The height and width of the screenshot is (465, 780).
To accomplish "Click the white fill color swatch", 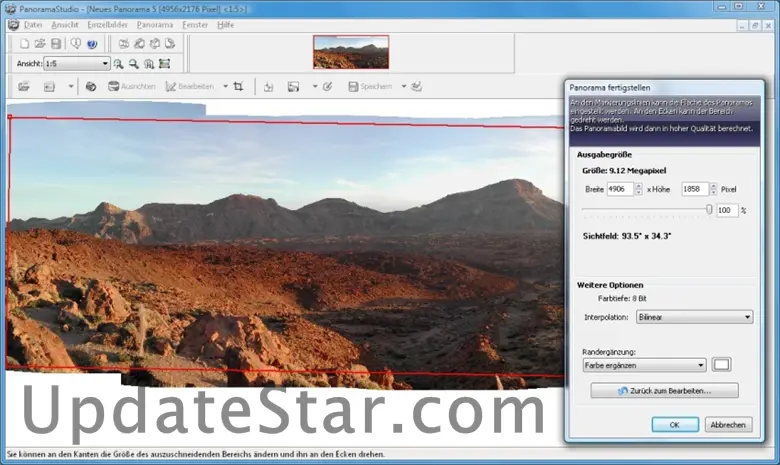I will [721, 365].
